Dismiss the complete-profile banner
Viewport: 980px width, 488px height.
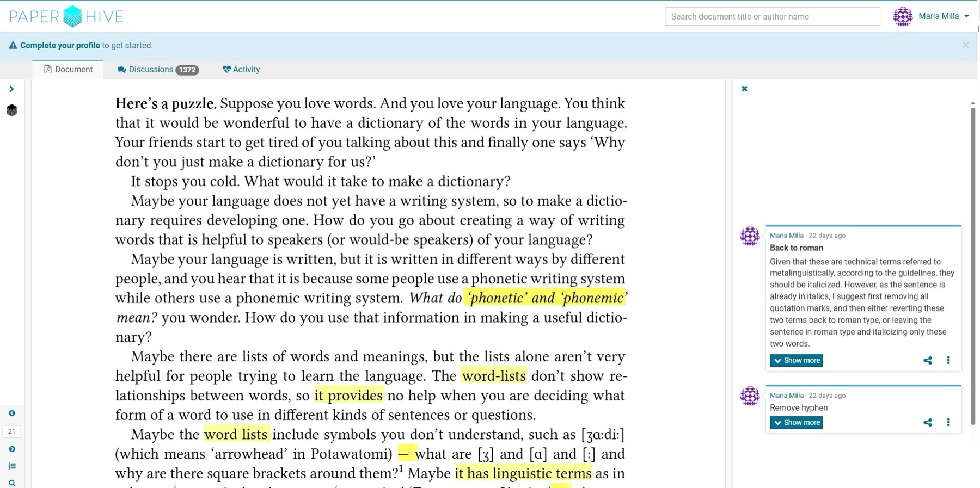(x=966, y=45)
